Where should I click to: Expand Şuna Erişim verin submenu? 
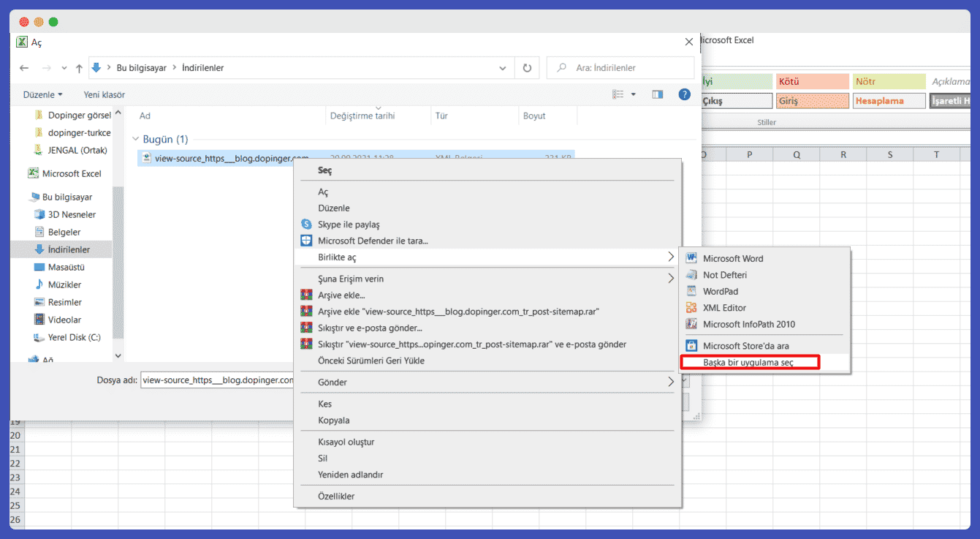[x=487, y=279]
